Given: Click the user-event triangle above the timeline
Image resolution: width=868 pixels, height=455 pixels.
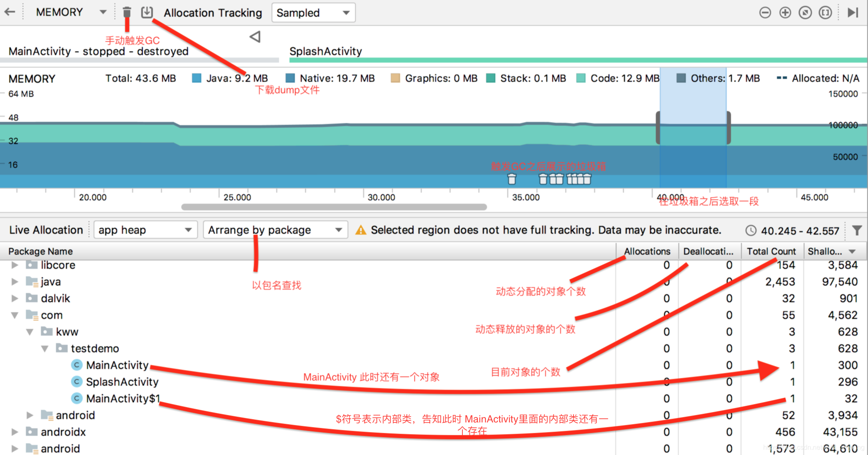Looking at the screenshot, I should coord(255,37).
